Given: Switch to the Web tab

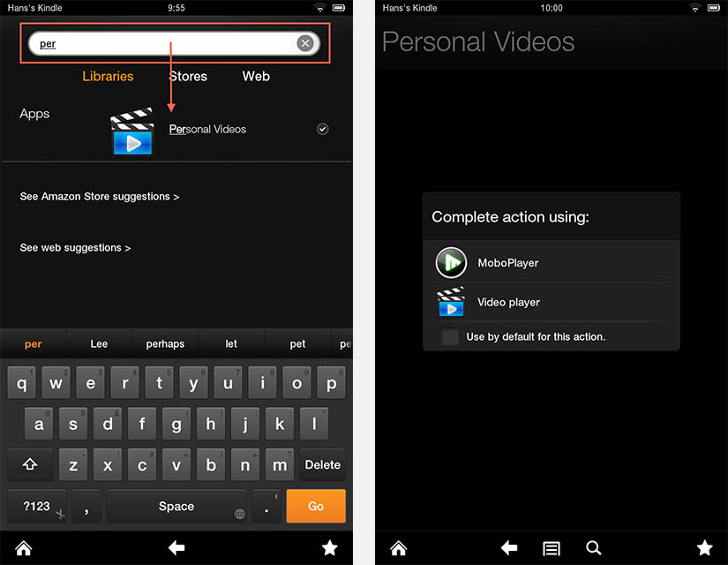Looking at the screenshot, I should [x=256, y=76].
